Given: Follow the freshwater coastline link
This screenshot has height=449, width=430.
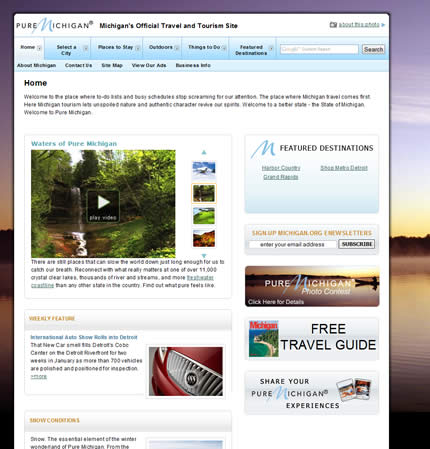Looking at the screenshot, I should [x=200, y=278].
